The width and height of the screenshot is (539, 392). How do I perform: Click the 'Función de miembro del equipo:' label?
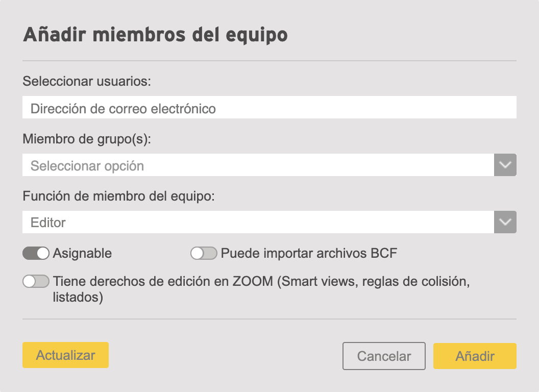pyautogui.click(x=118, y=196)
